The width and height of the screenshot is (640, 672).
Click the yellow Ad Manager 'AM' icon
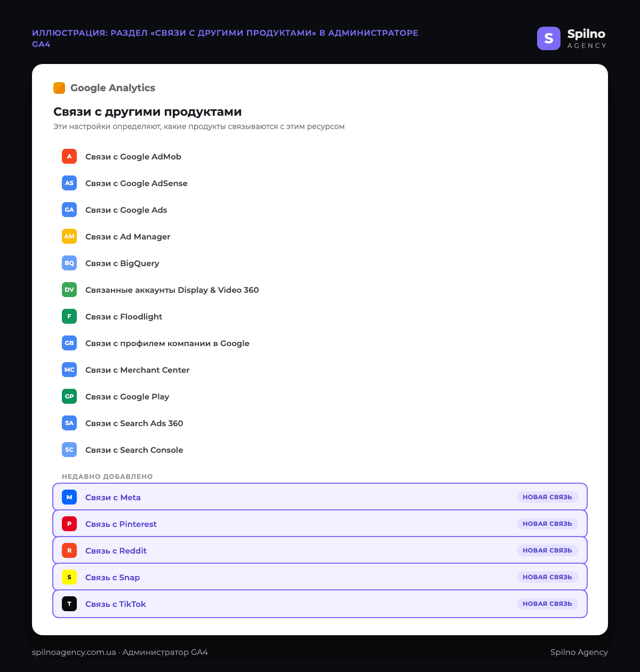[x=69, y=236]
